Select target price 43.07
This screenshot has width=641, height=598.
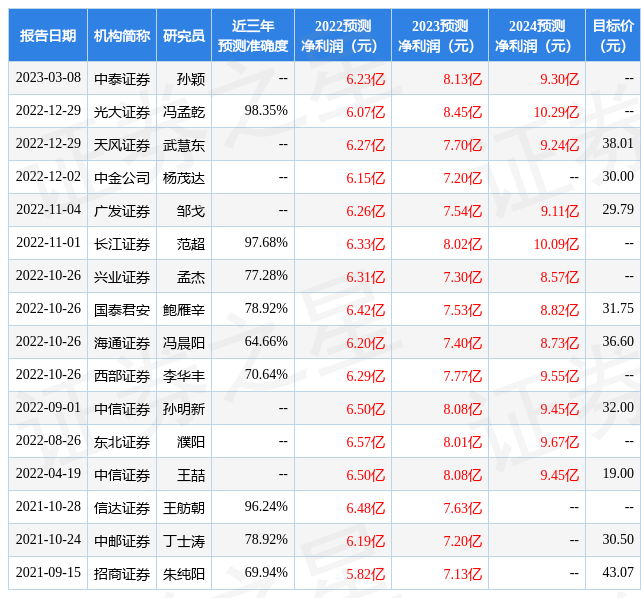click(618, 573)
